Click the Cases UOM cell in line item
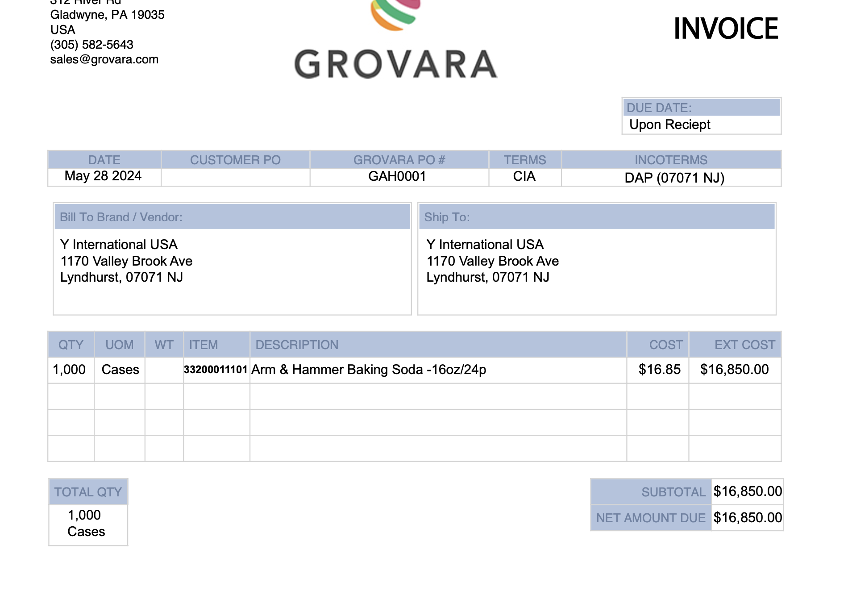 (120, 370)
